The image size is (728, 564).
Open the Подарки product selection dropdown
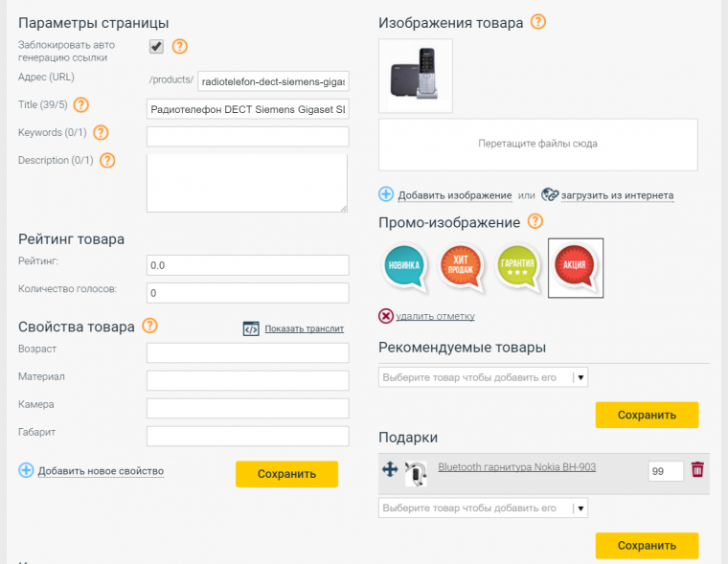pyautogui.click(x=483, y=508)
